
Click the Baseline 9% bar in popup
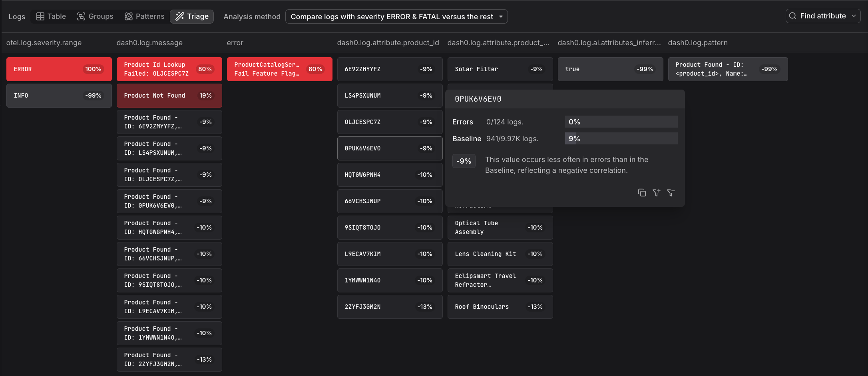tap(621, 138)
